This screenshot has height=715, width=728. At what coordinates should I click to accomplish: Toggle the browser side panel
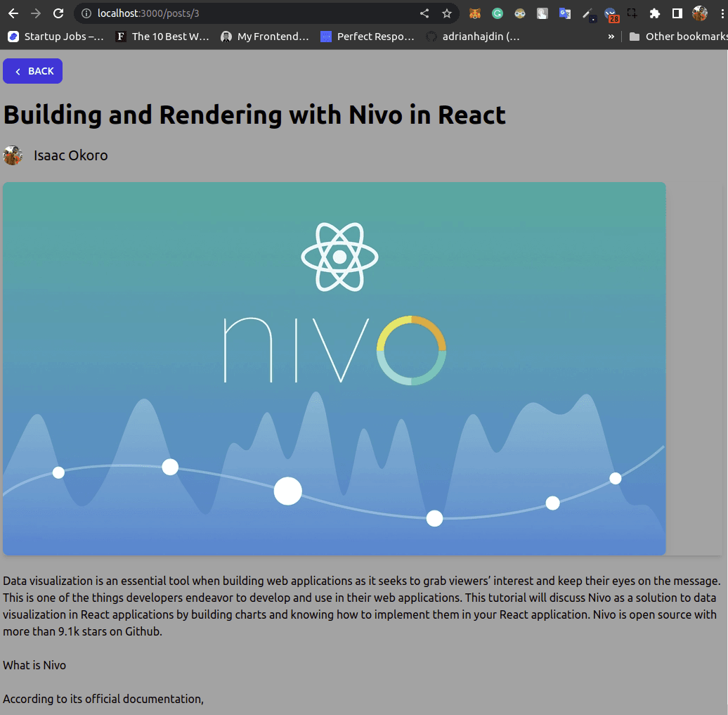click(x=677, y=13)
